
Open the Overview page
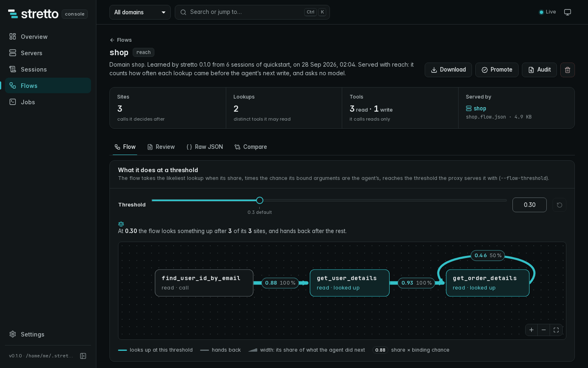click(48, 37)
